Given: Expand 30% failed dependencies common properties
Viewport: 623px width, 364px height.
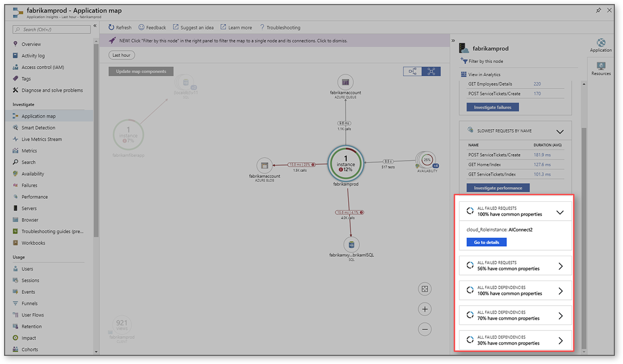Looking at the screenshot, I should pos(560,341).
